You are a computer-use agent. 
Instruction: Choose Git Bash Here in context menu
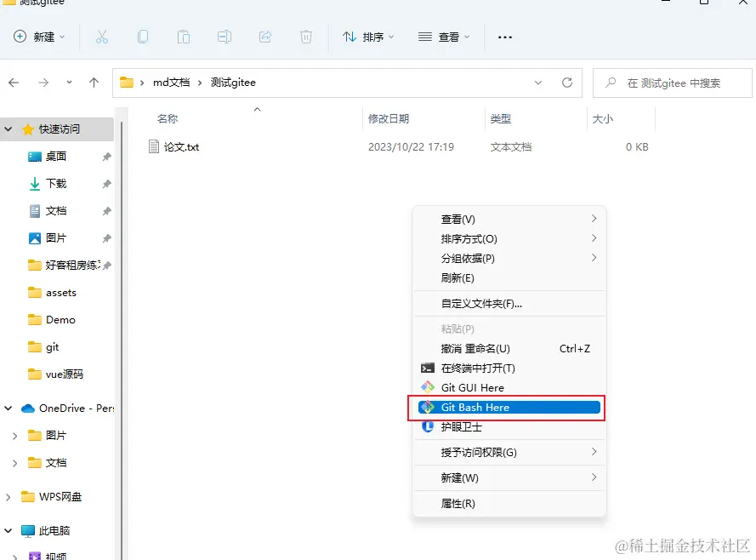509,407
